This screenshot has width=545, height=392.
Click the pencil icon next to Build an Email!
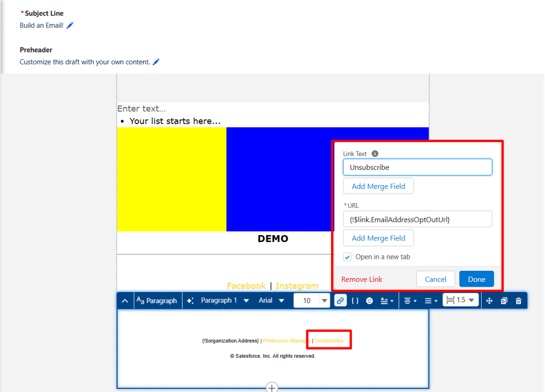pyautogui.click(x=69, y=24)
